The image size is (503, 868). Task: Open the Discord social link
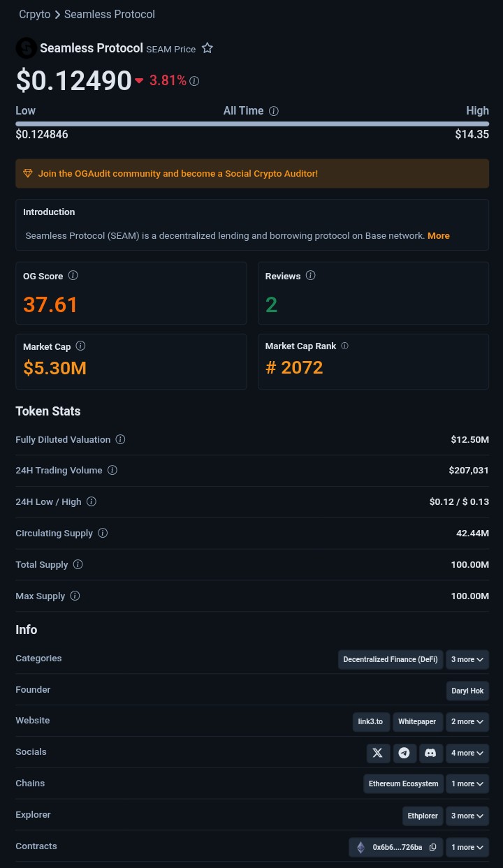pyautogui.click(x=430, y=753)
